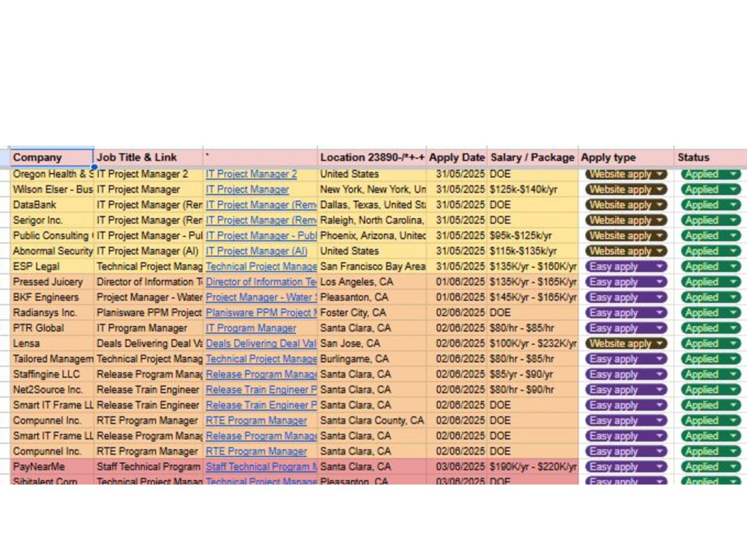The image size is (747, 560).
Task: Select the 'San Francisco Bay Area' location cell
Action: tap(371, 267)
